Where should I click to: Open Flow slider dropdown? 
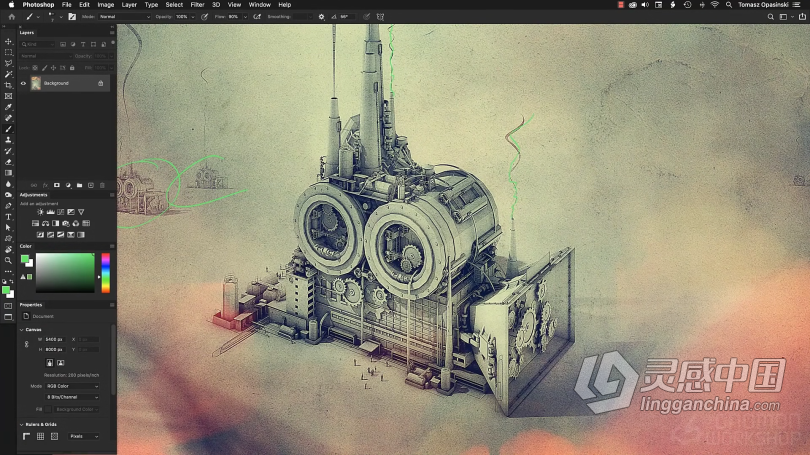point(245,17)
